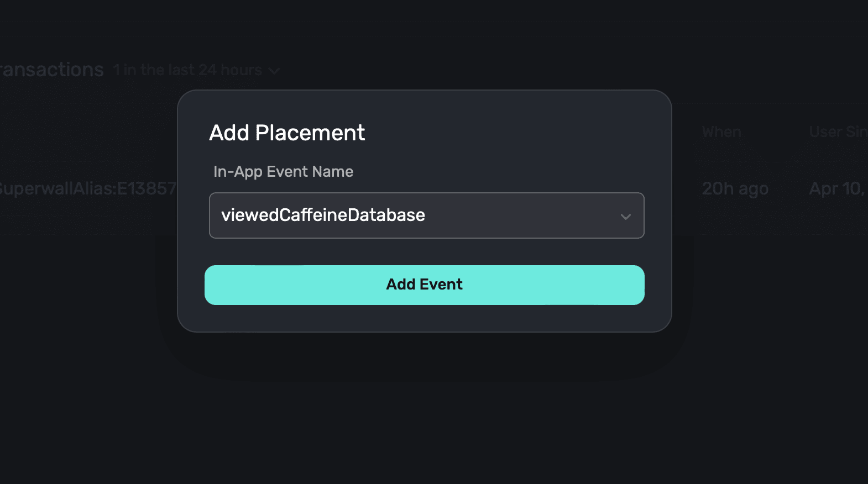Click the Add Placement dialog title

pyautogui.click(x=287, y=133)
